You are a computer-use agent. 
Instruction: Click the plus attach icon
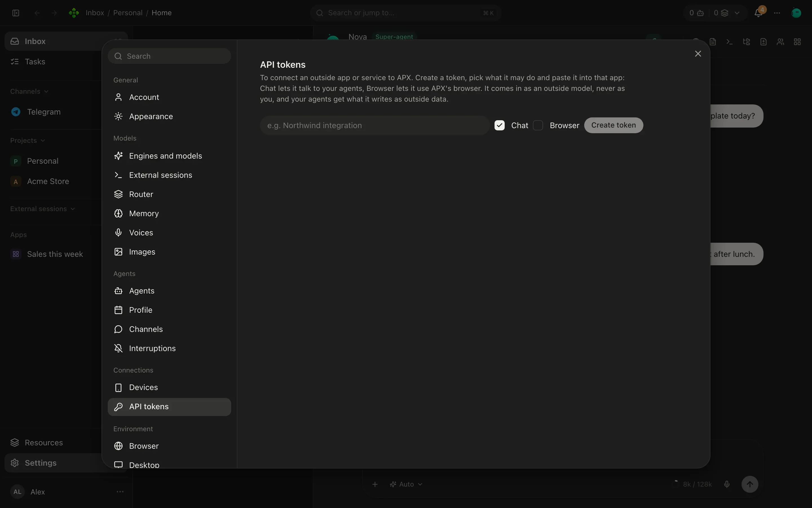[375, 484]
